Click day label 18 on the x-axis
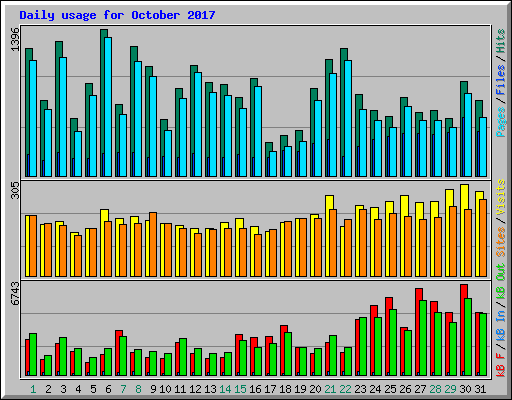 tap(285, 389)
